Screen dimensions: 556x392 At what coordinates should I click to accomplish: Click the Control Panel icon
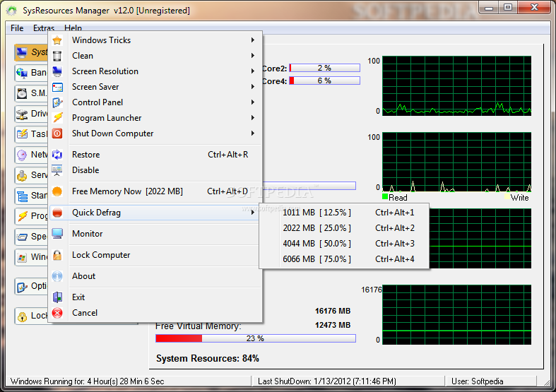coord(57,102)
